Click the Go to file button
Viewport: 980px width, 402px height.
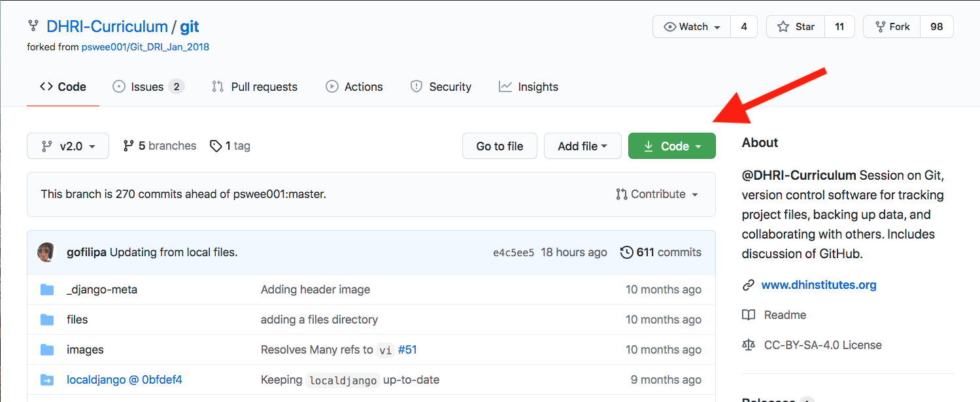click(499, 146)
